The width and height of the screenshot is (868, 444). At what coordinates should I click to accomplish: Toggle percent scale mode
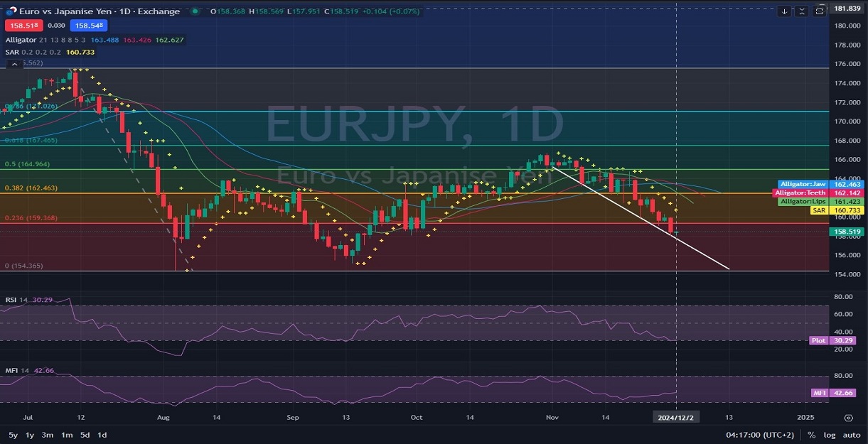pyautogui.click(x=813, y=435)
